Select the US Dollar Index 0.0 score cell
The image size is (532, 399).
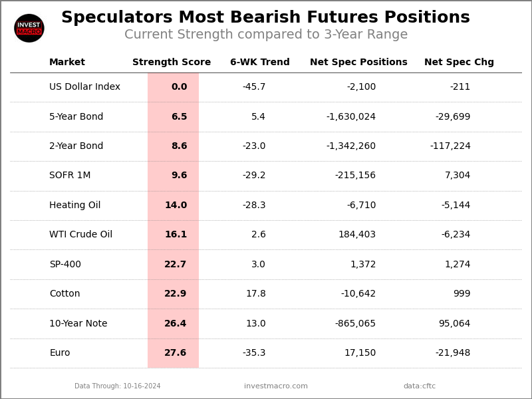click(x=179, y=87)
